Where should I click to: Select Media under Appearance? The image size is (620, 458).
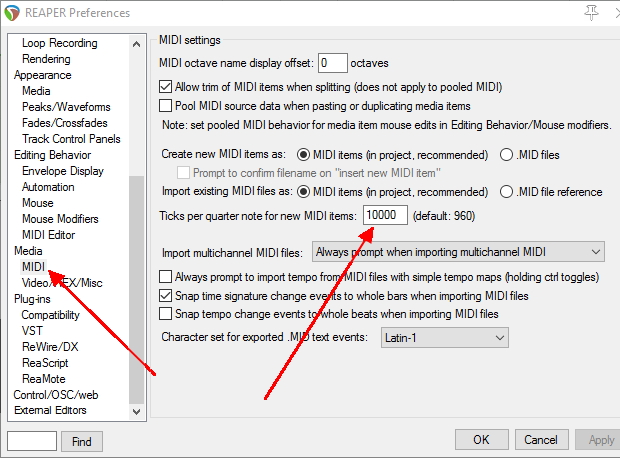(36, 91)
